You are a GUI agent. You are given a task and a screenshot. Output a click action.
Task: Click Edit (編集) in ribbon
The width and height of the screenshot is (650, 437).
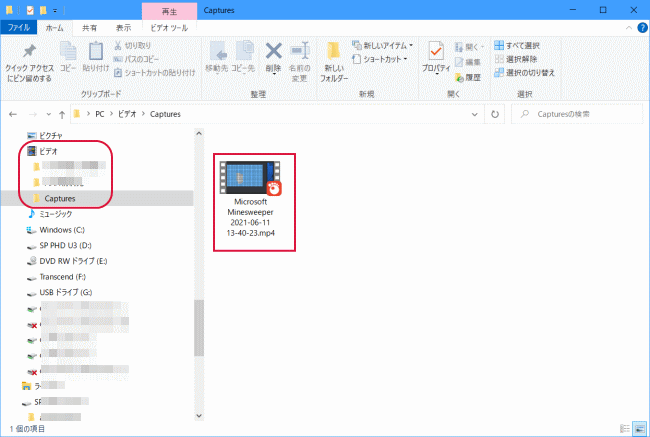[x=468, y=62]
